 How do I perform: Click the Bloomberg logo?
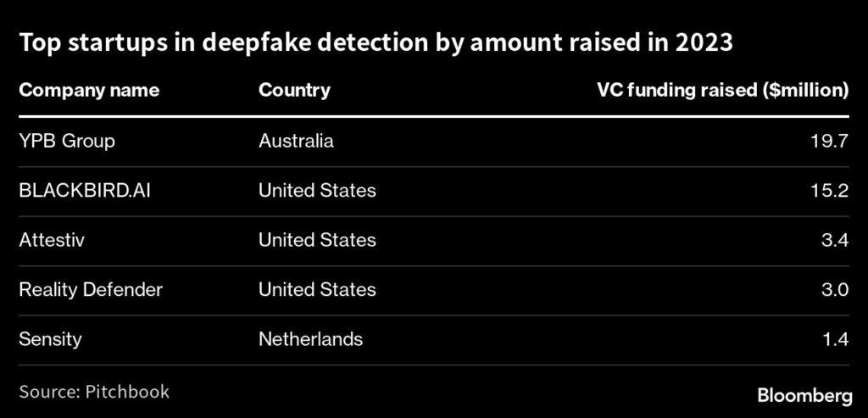point(804,395)
